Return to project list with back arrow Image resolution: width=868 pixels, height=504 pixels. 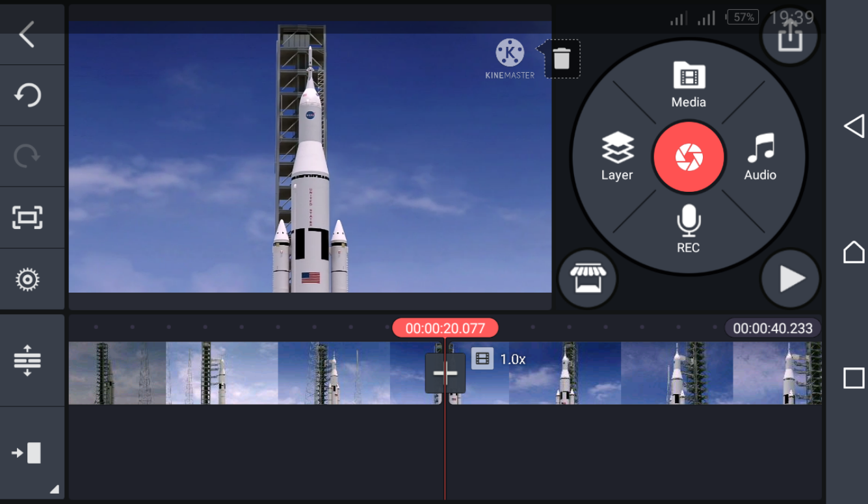26,34
